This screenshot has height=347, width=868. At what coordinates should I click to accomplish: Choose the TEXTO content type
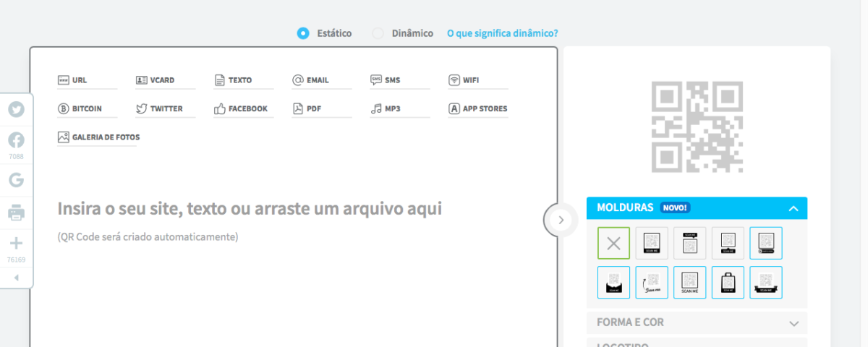click(x=243, y=80)
